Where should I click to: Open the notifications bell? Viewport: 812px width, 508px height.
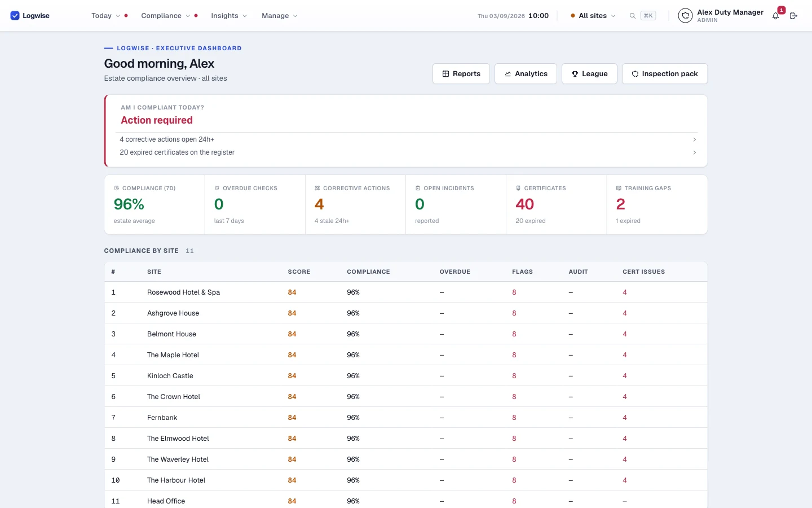(776, 16)
